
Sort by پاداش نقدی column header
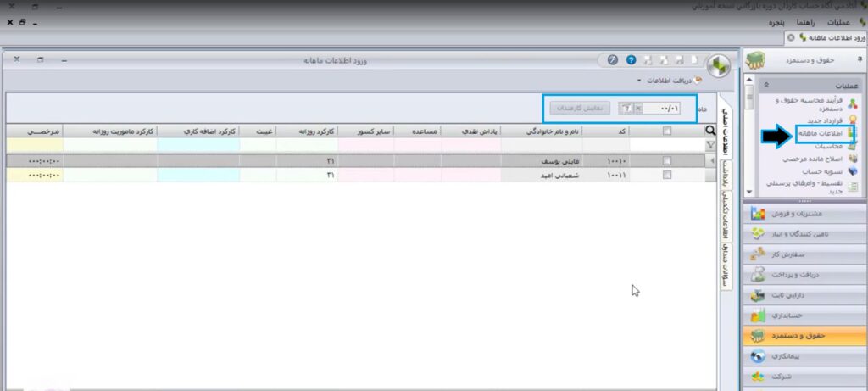tap(471, 131)
